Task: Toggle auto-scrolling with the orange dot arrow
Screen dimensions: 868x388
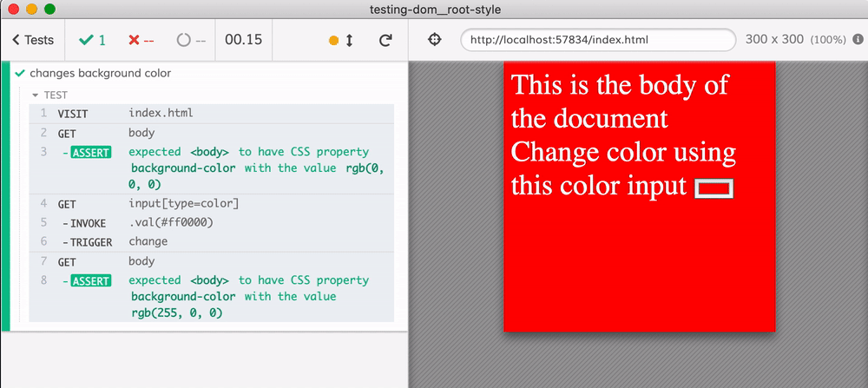Action: (340, 41)
